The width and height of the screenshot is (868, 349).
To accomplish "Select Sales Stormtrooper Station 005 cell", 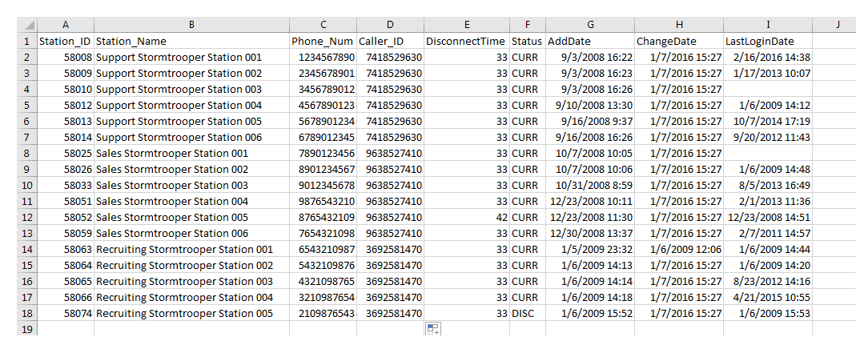I will click(x=191, y=218).
